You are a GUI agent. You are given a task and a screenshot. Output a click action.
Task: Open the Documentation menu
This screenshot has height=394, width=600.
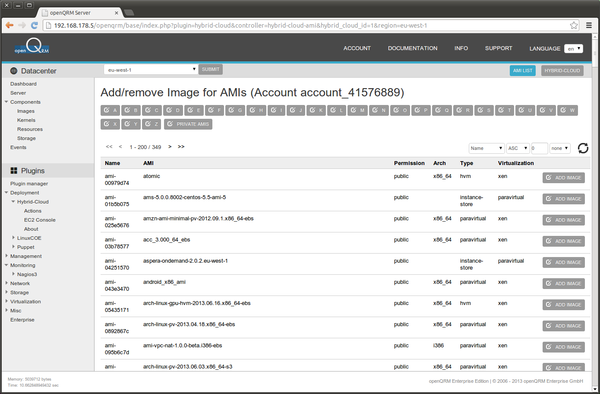coord(412,48)
